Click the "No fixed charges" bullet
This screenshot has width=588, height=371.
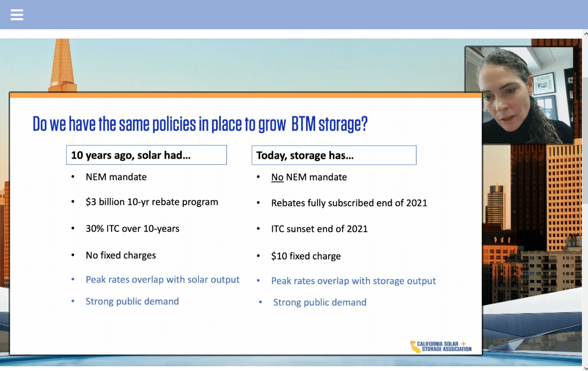[121, 255]
